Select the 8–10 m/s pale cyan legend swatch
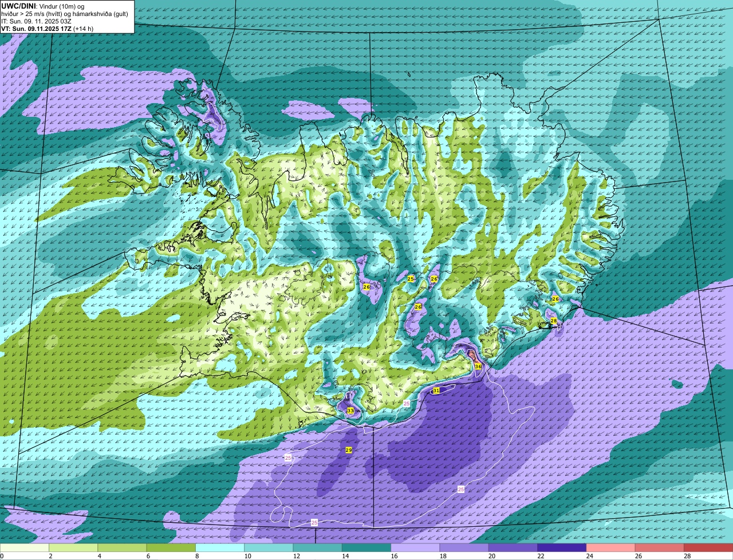Viewport: 733px width, 560px height. tap(220, 548)
